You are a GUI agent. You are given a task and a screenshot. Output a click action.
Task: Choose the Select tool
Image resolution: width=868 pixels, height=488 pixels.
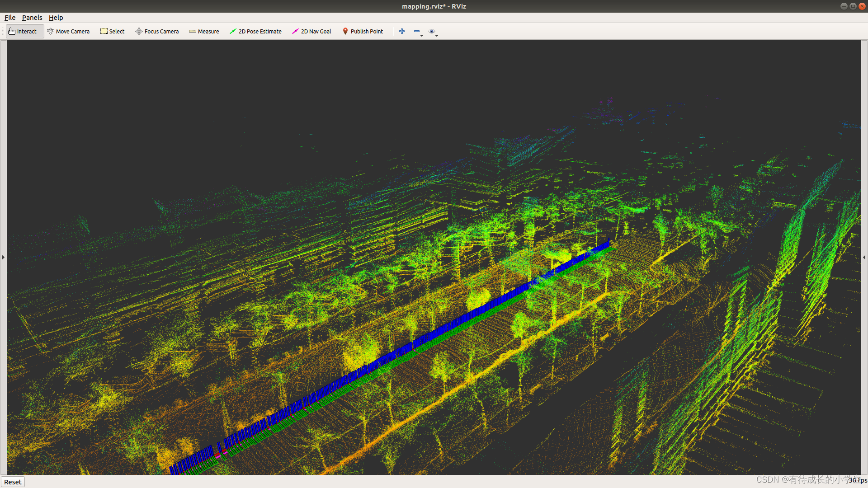112,31
